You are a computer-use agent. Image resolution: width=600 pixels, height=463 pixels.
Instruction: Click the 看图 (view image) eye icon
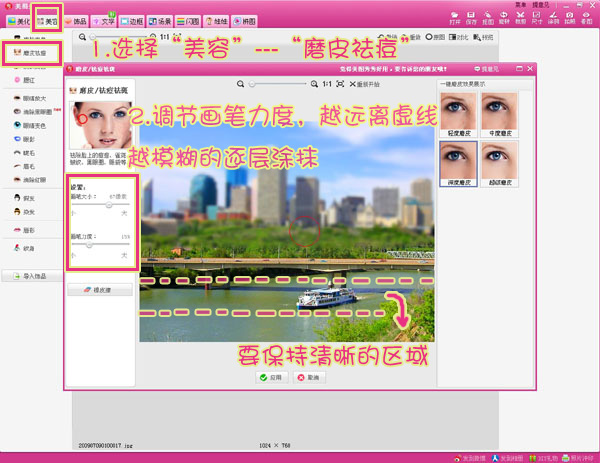tap(587, 18)
